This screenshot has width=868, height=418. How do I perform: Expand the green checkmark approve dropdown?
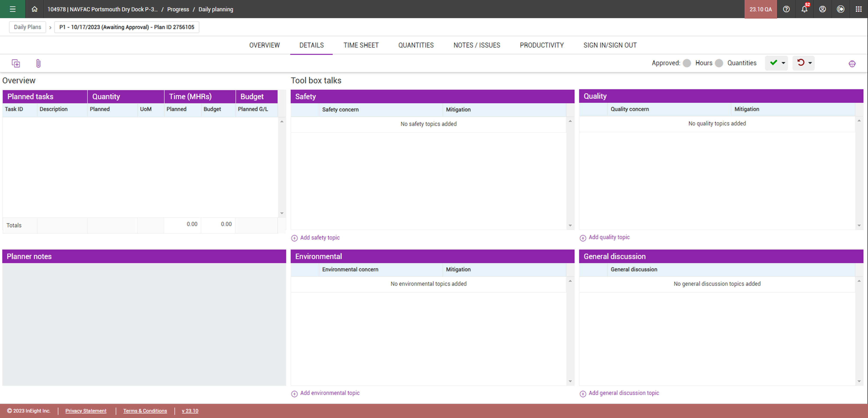[x=783, y=63]
